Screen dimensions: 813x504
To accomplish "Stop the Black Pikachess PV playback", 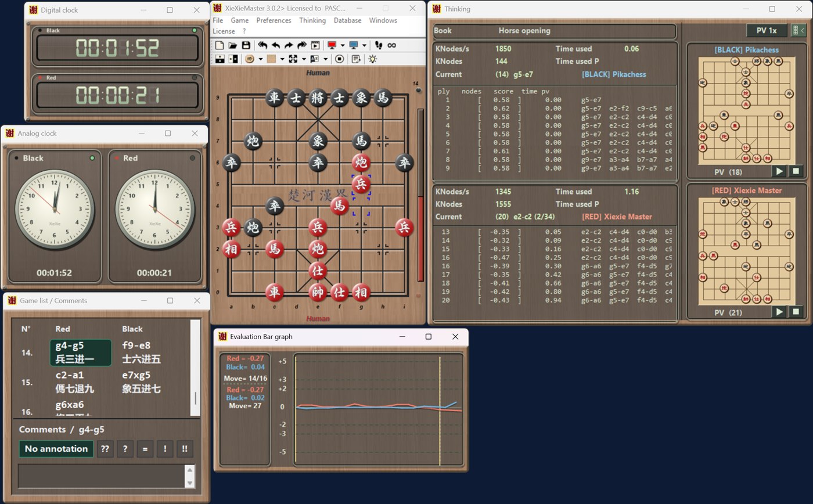I will click(796, 171).
